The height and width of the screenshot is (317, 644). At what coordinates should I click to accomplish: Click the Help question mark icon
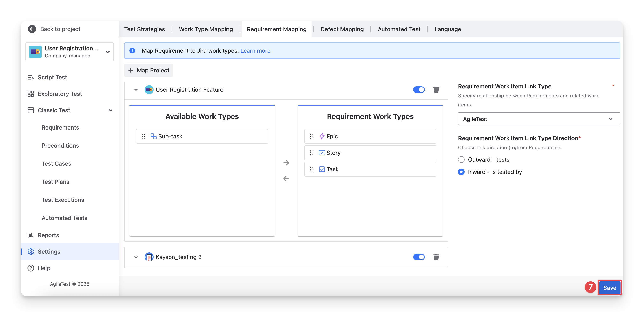31,268
